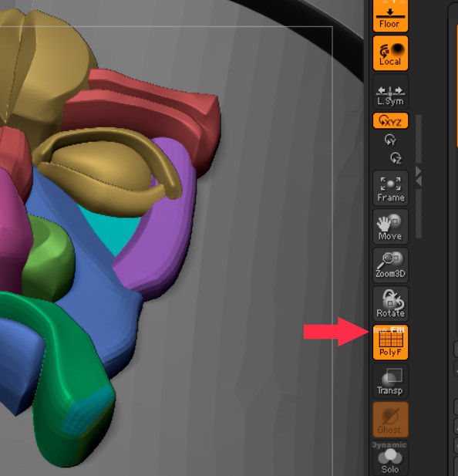Activate the Move view tool
458x476 pixels.
tap(390, 227)
